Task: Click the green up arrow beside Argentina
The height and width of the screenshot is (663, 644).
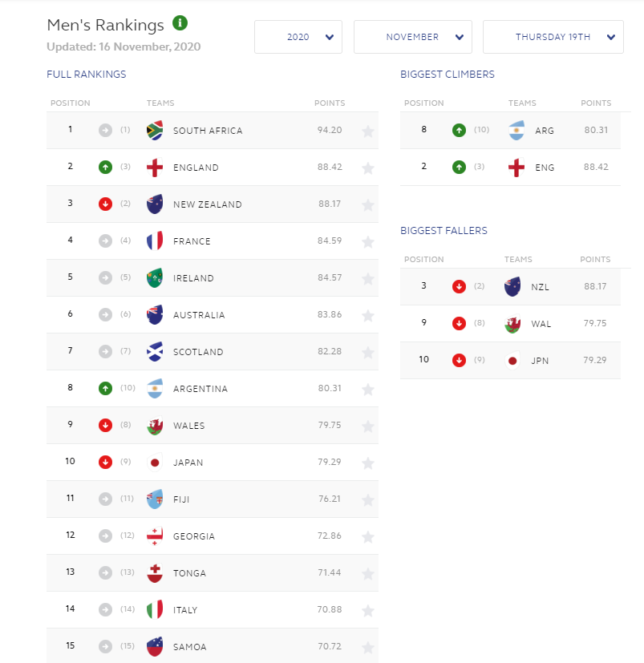Action: [105, 389]
